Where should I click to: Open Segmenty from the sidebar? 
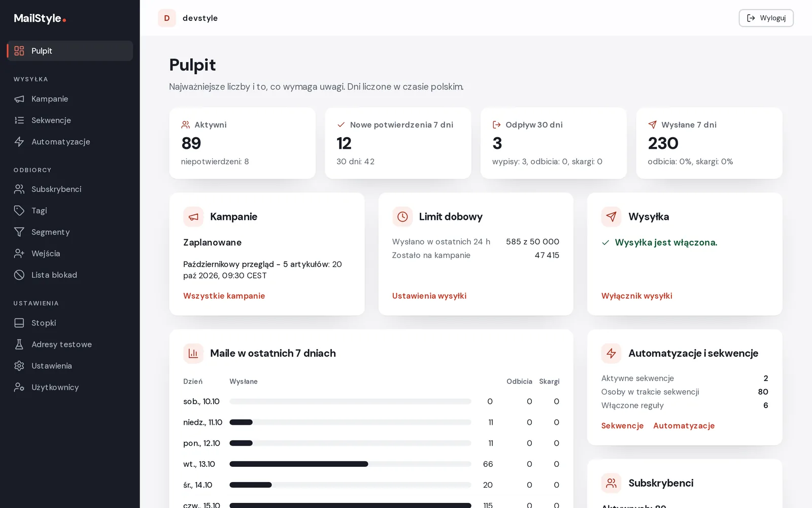[x=70, y=232]
